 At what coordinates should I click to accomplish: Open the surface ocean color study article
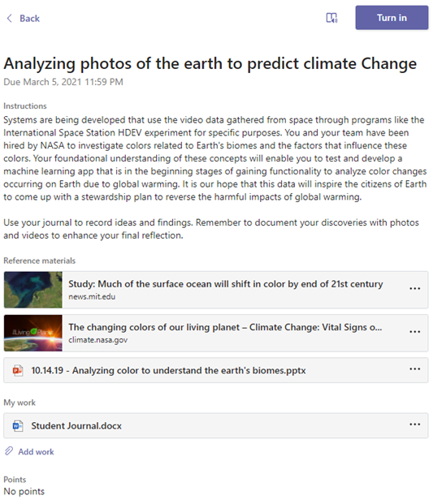tap(226, 284)
